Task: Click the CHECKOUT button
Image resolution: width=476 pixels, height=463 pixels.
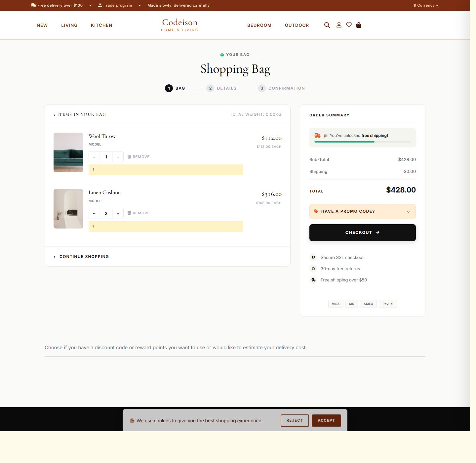Action: (x=363, y=232)
